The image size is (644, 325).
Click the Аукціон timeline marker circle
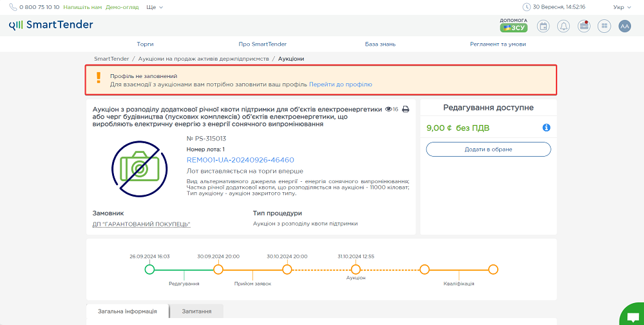coord(355,270)
